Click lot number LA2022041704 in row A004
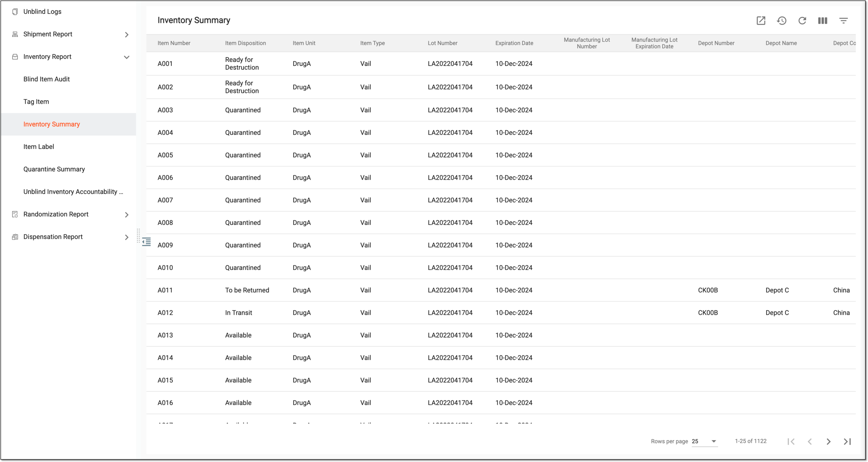This screenshot has width=868, height=462. [x=450, y=133]
